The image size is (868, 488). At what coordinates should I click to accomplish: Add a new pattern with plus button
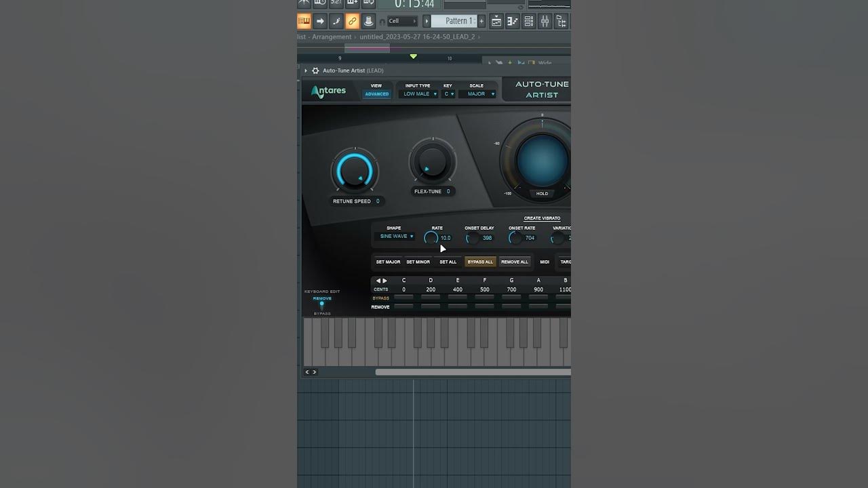[481, 21]
